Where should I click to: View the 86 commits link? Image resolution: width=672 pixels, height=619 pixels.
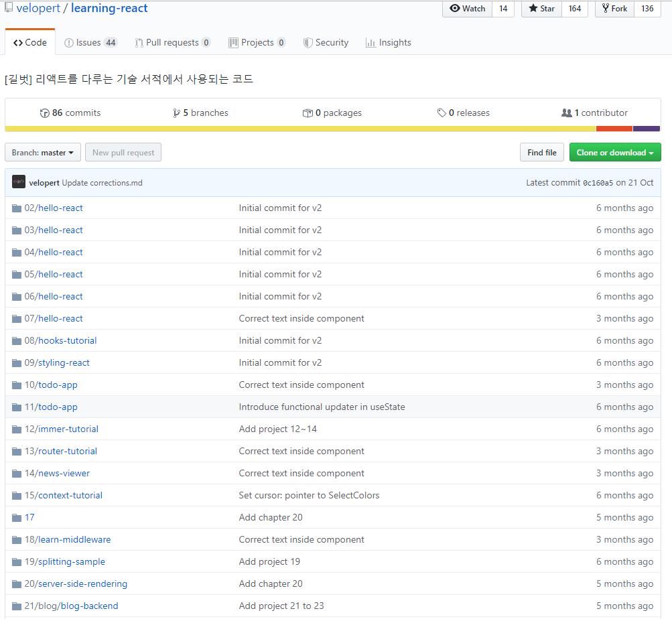[x=71, y=113]
